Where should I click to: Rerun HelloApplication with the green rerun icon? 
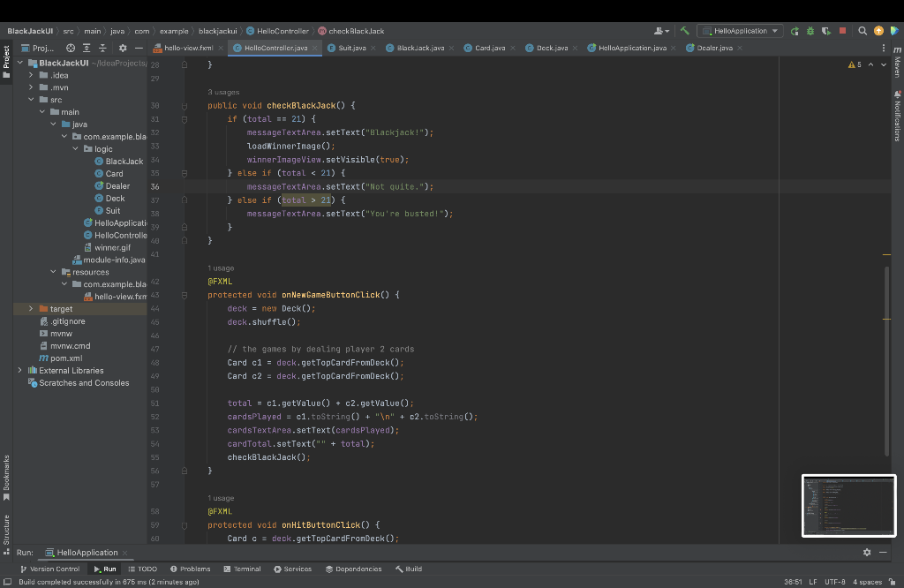pyautogui.click(x=795, y=31)
